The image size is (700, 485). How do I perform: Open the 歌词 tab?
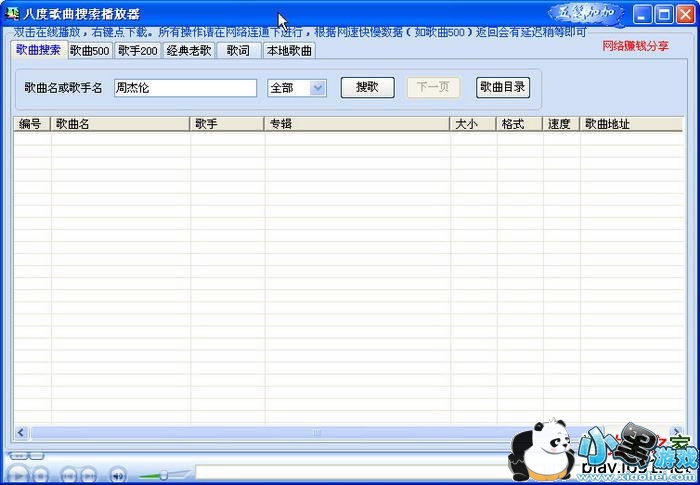coord(238,50)
